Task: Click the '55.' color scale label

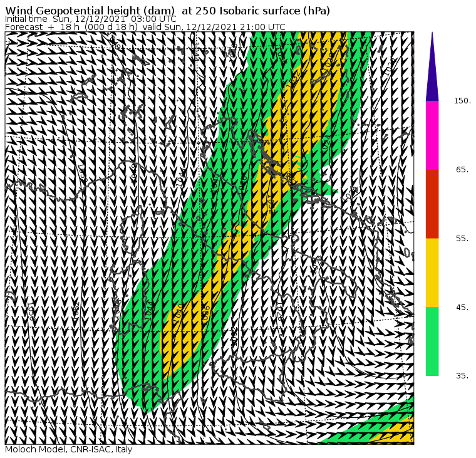Action: click(463, 239)
